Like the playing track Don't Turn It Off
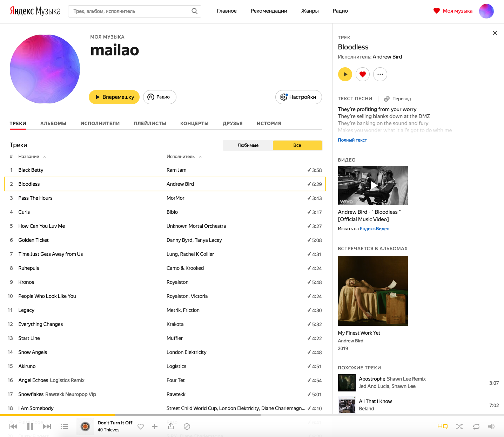The height and width of the screenshot is (437, 504). click(141, 426)
